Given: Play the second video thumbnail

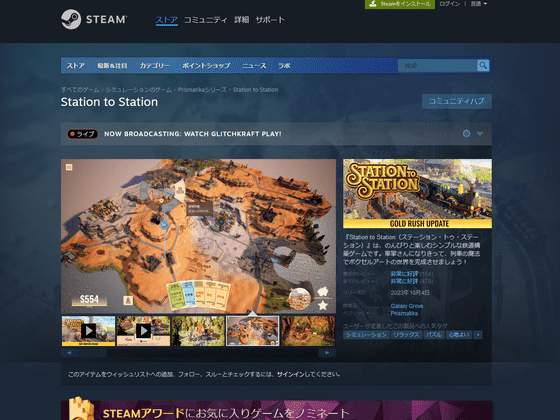Looking at the screenshot, I should tap(143, 331).
